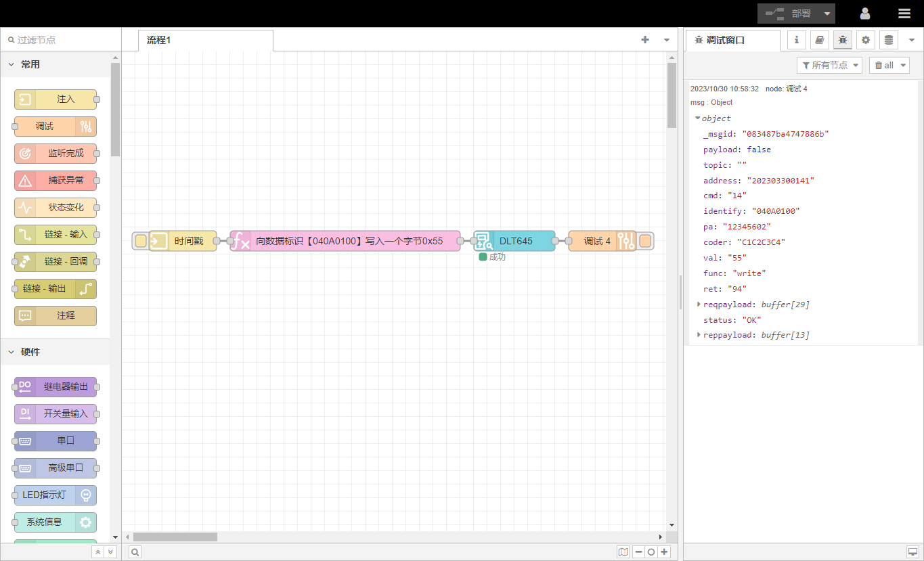Screen dimensions: 924x561
Task: Switch to the 流程1 flow tab
Action: tap(160, 40)
